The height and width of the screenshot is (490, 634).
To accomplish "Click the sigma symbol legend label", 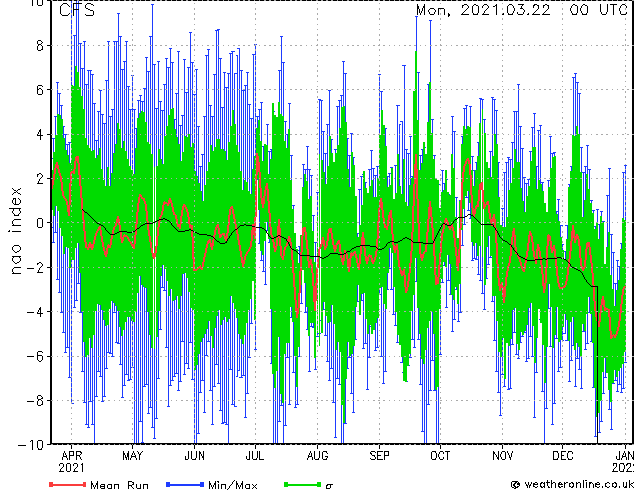I will pyautogui.click(x=329, y=486).
